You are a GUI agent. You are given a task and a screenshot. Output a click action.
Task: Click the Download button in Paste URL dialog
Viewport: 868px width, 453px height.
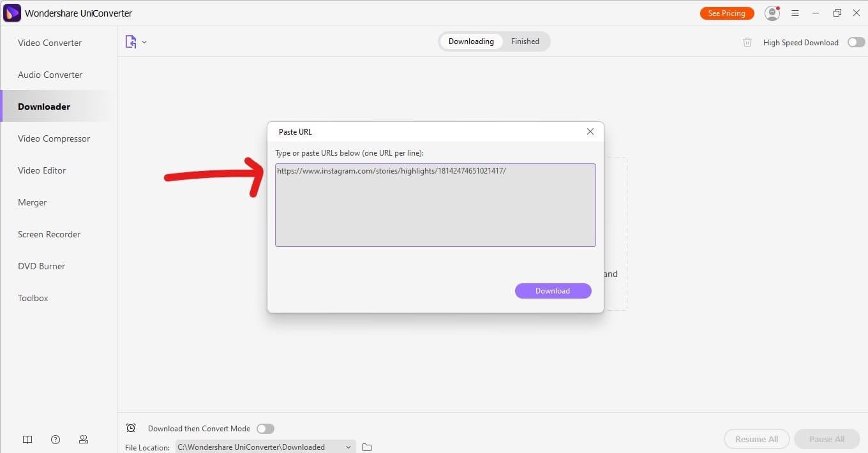(x=553, y=291)
